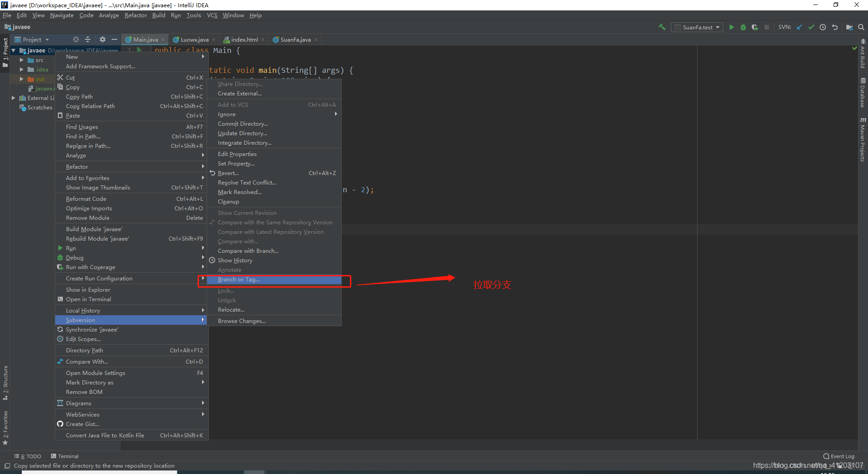Expand the Ignore submenu in Subversion menu

click(x=274, y=114)
